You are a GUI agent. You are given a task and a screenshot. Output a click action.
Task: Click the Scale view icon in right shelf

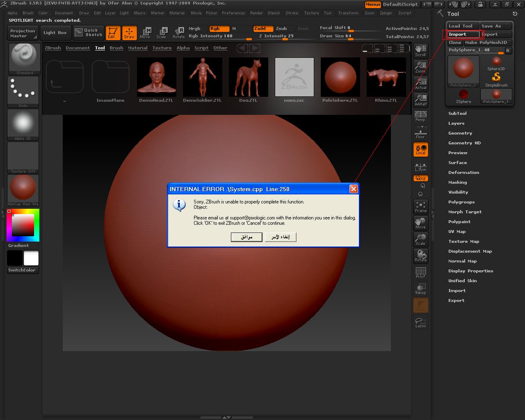tap(420, 240)
